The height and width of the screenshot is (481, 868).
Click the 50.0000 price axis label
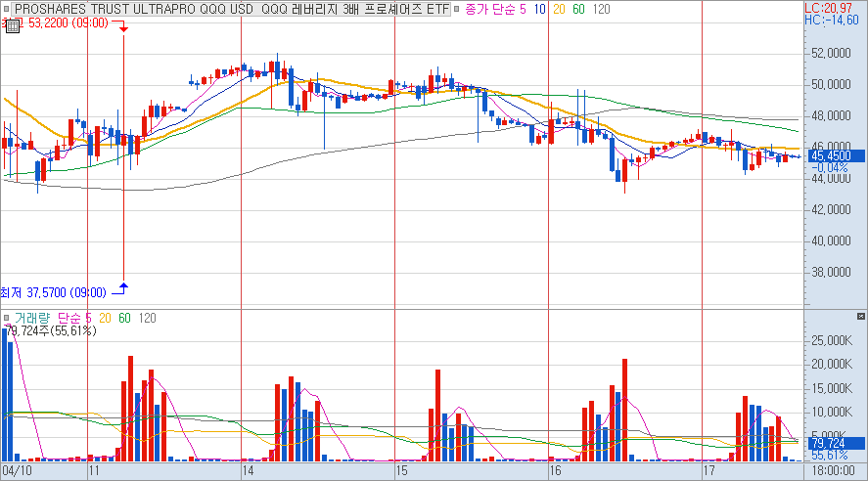click(831, 84)
